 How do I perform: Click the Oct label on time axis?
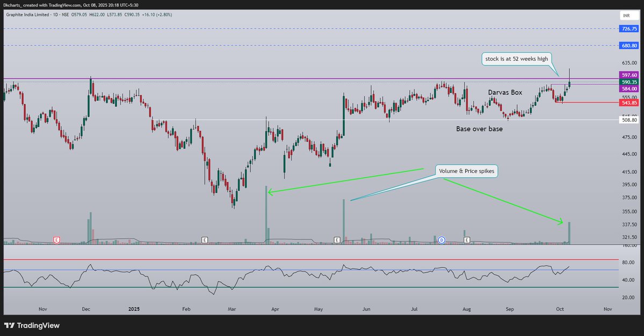560,309
